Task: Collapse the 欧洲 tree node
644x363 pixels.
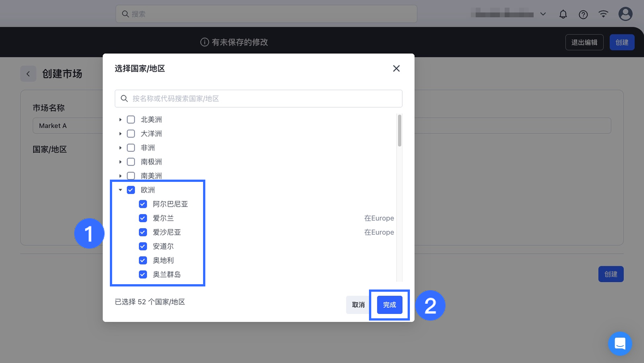Action: (x=120, y=190)
